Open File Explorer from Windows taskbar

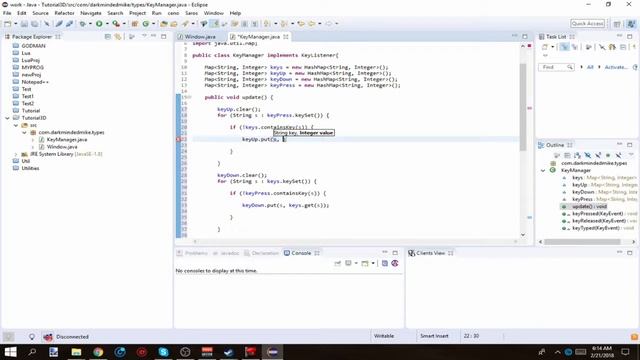point(76,352)
